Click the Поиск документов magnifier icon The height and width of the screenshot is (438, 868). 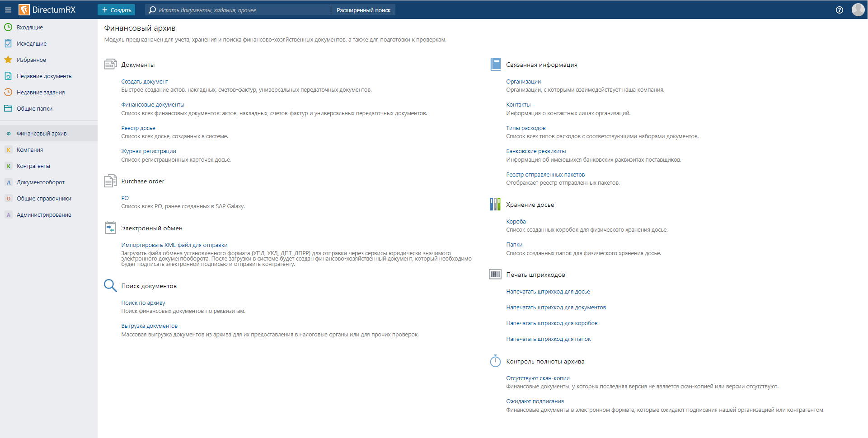pyautogui.click(x=110, y=285)
